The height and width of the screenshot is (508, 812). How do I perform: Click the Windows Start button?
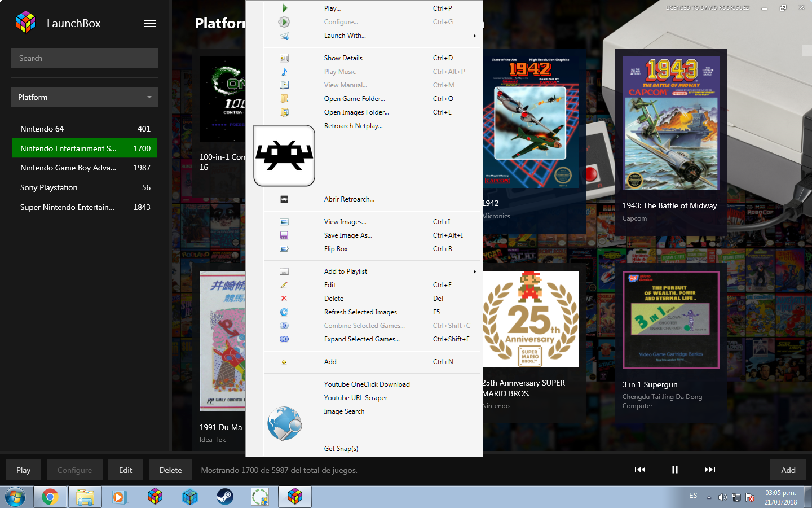[x=15, y=497]
